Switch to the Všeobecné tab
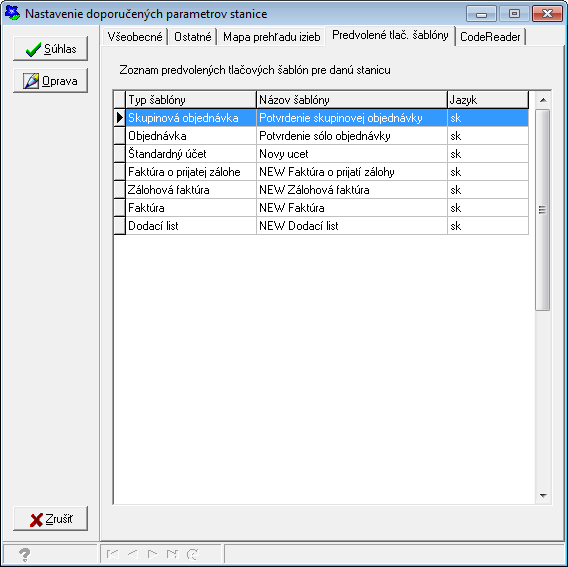Viewport: 568px width, 567px height. 135,37
